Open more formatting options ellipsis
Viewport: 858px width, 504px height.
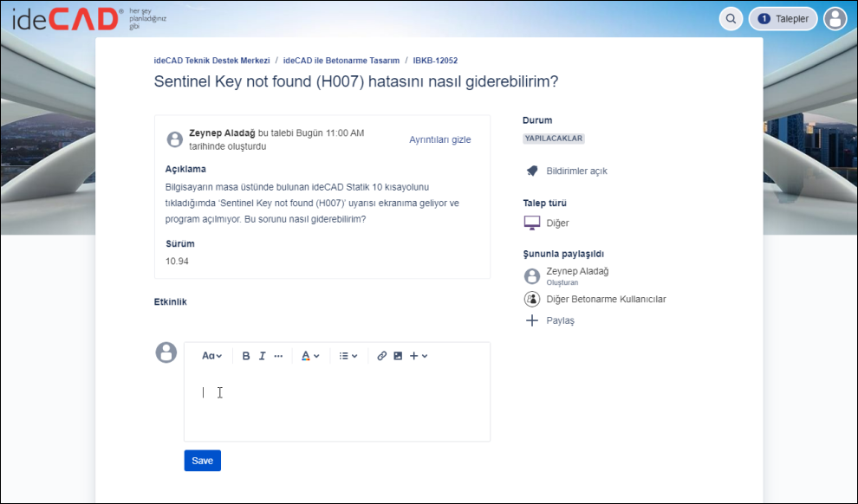point(278,356)
